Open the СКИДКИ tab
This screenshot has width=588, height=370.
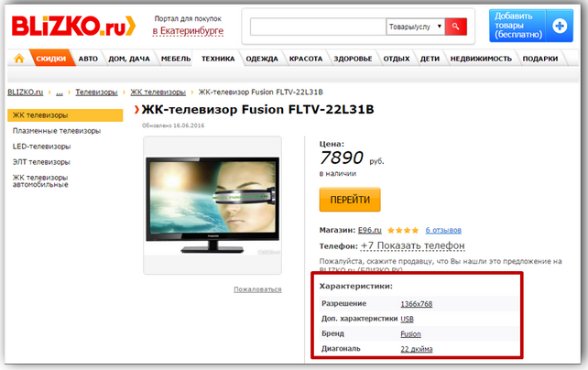(51, 59)
